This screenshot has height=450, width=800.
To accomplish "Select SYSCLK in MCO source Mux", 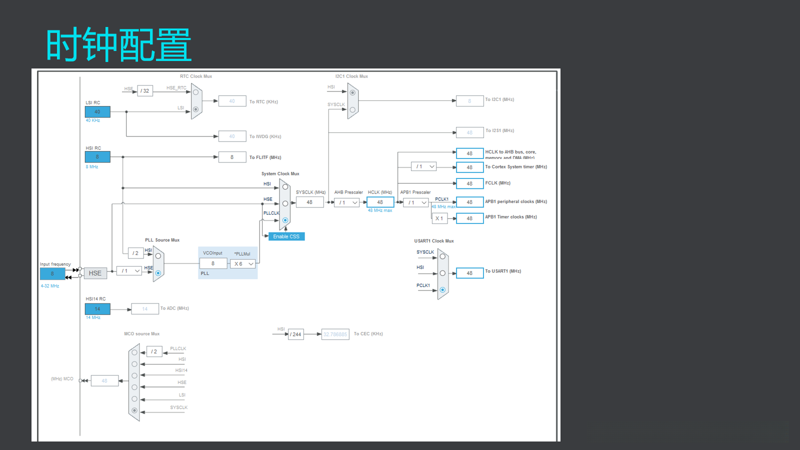I will 134,410.
